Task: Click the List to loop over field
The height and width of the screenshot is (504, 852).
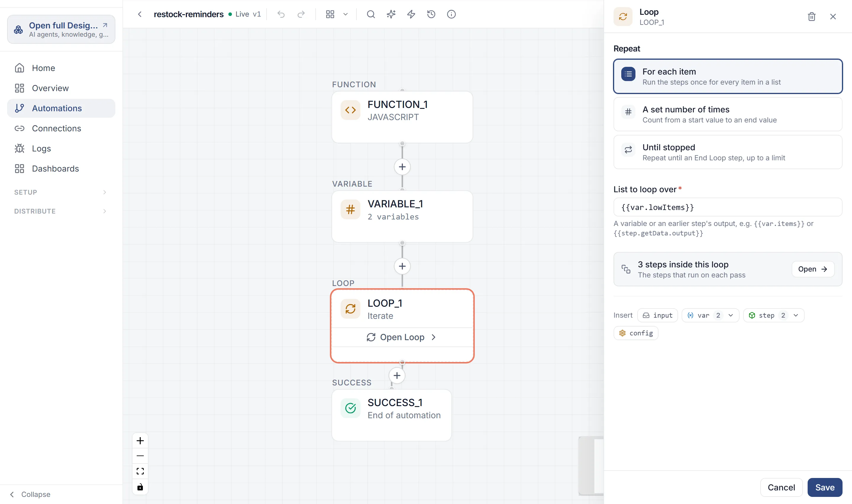Action: (728, 207)
